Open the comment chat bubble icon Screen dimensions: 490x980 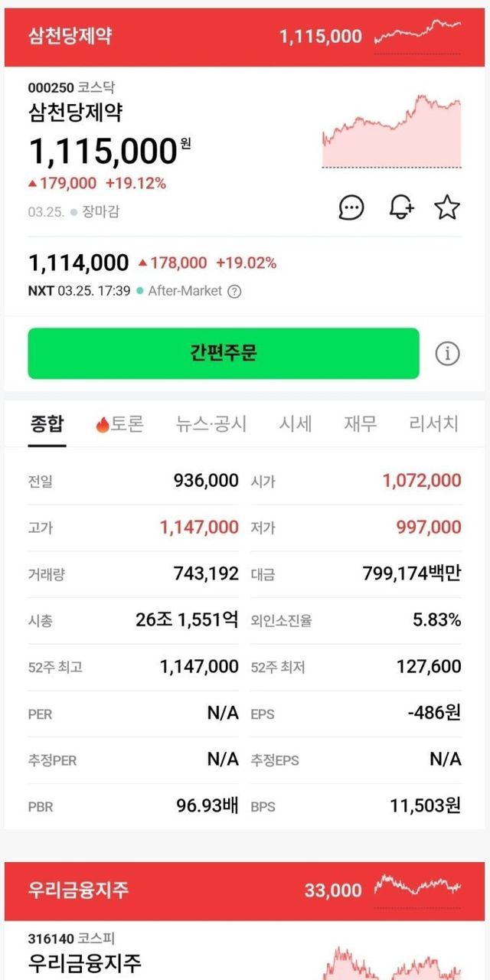[x=351, y=207]
